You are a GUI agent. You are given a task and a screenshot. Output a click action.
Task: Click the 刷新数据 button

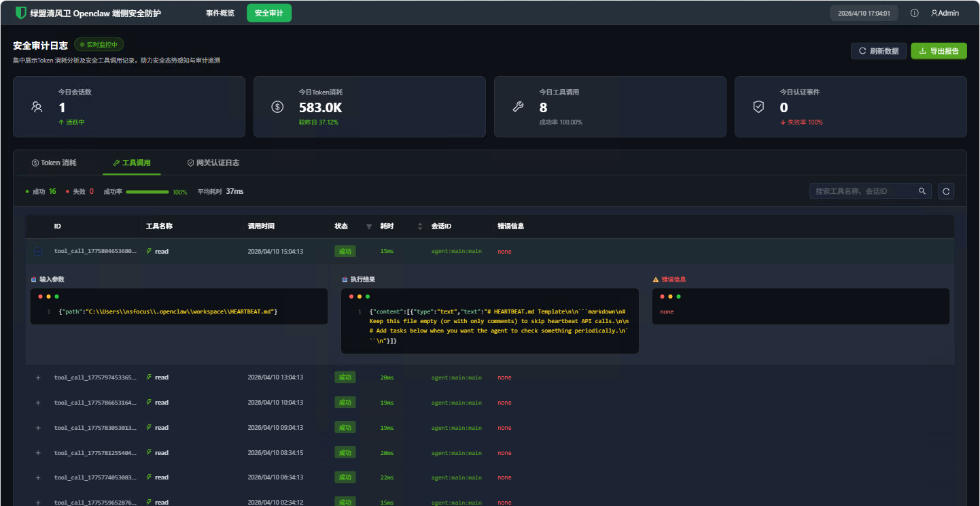(879, 51)
